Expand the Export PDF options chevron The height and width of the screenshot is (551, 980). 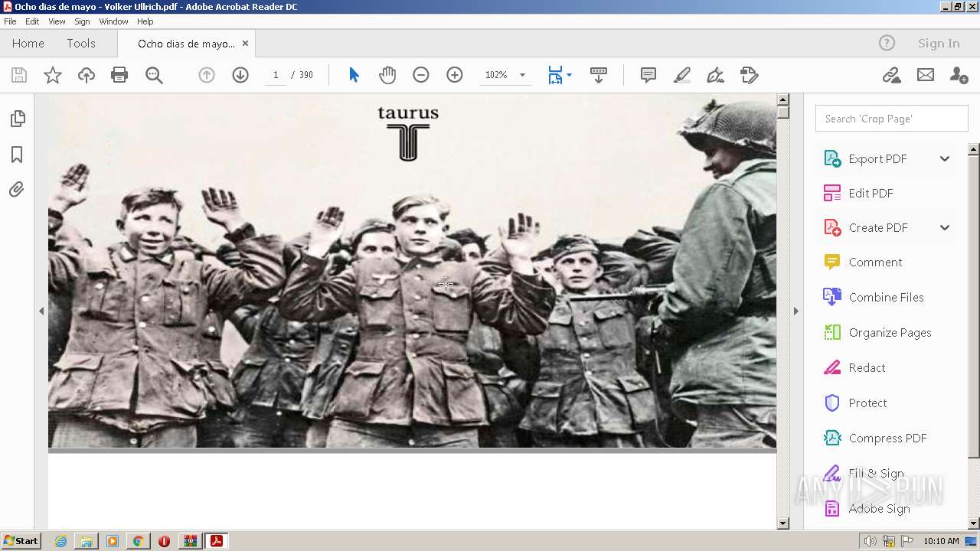coord(945,158)
